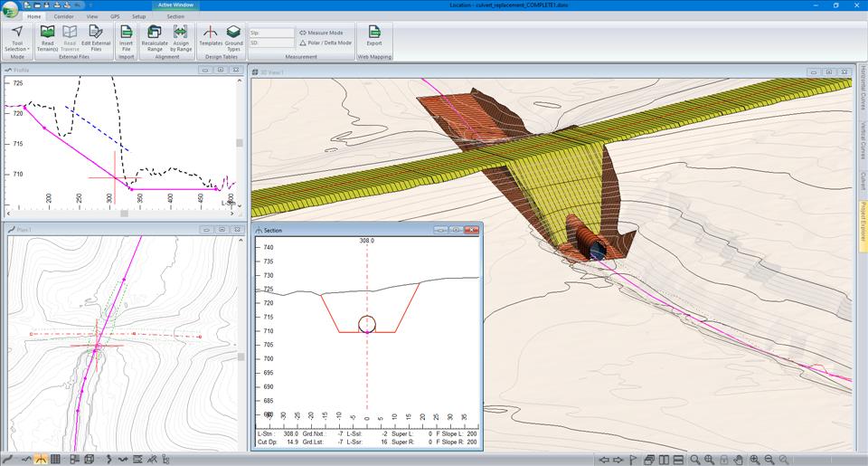
Task: Open the GPS ribbon tab
Action: tap(115, 16)
